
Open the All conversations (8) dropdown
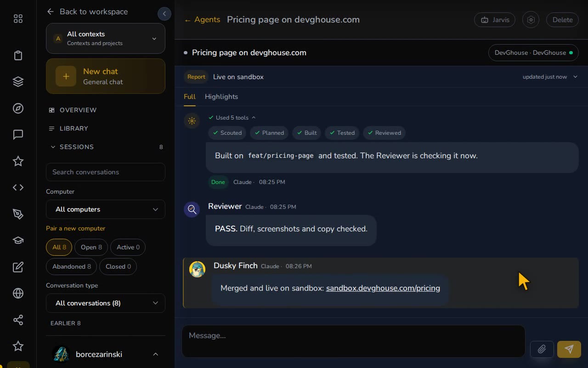point(106,303)
